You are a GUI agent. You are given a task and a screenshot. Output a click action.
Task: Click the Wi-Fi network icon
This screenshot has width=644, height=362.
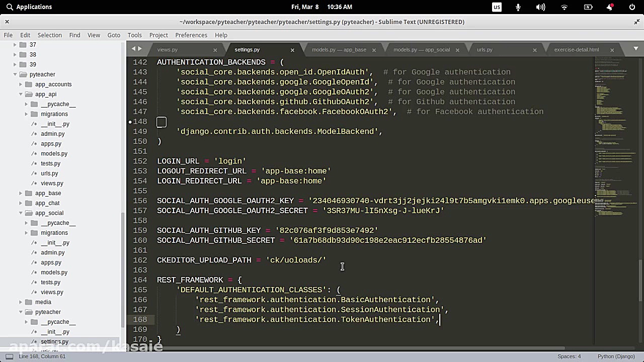564,7
